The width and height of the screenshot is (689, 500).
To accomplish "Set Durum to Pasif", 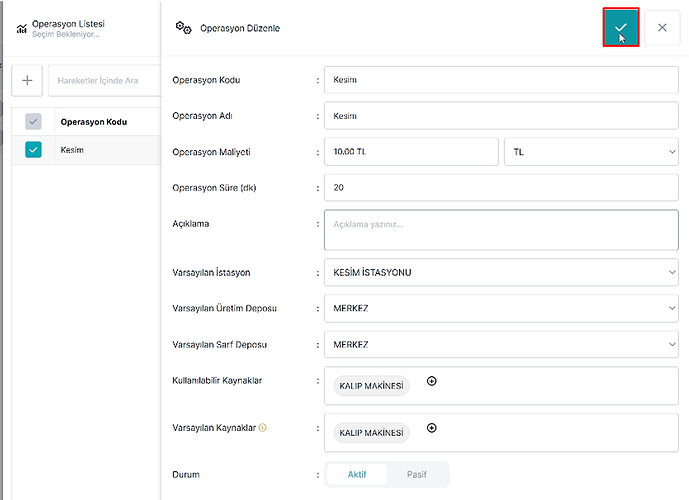I will [x=417, y=475].
